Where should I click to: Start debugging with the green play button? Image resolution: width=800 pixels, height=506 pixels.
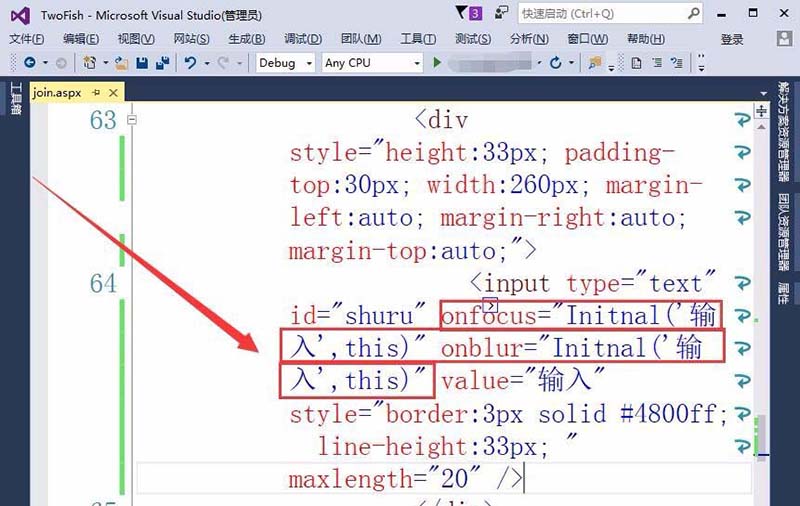point(437,63)
